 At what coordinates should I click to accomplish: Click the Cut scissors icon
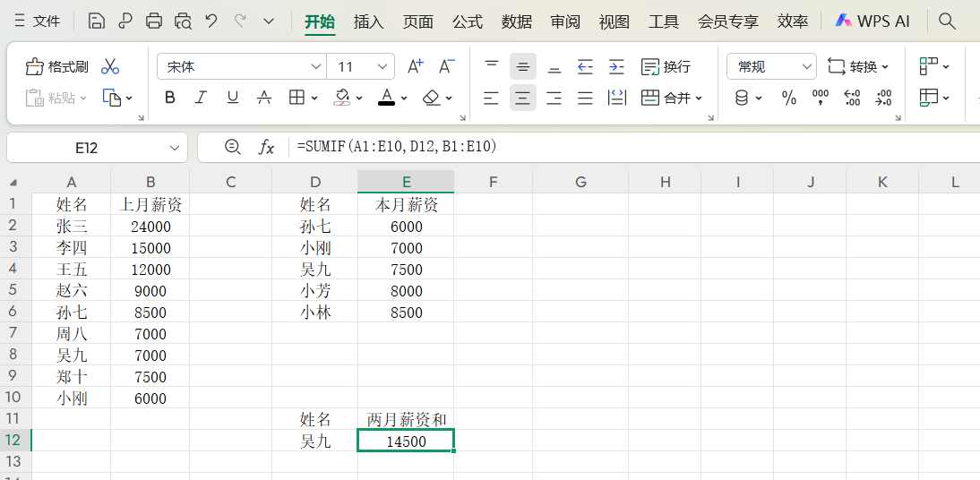pyautogui.click(x=110, y=67)
